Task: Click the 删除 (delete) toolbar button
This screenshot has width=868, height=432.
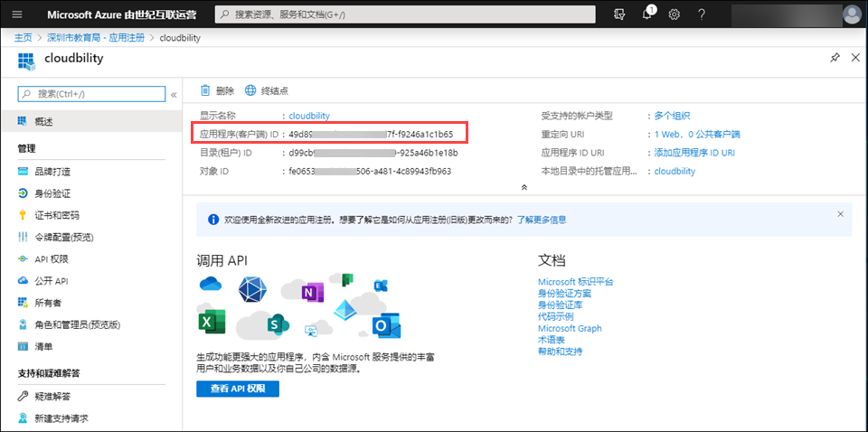Action: [217, 90]
